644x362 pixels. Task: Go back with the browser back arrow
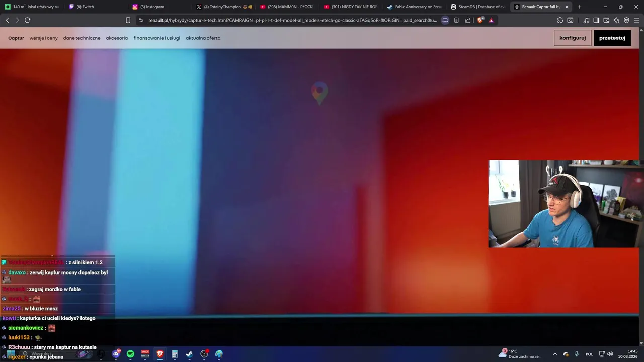point(7,20)
